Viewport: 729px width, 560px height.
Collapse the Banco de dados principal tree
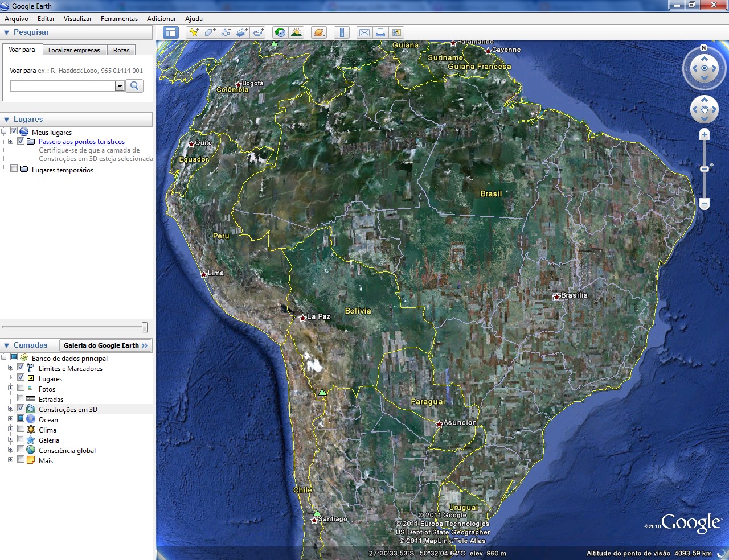[x=4, y=358]
